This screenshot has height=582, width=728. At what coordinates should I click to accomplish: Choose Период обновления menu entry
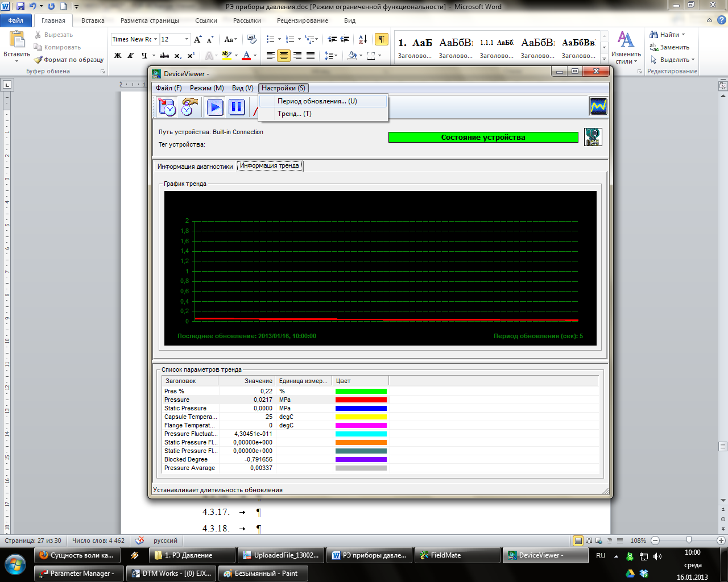[x=323, y=101]
